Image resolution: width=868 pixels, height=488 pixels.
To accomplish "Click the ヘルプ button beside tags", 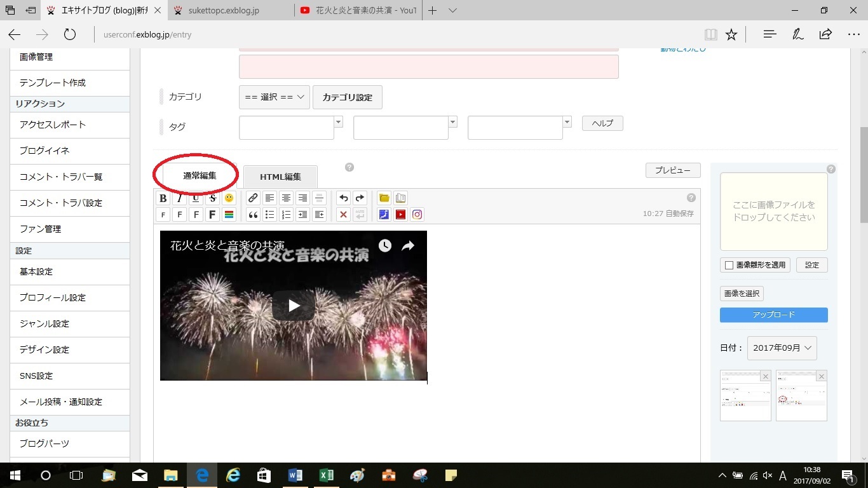I will coord(602,123).
